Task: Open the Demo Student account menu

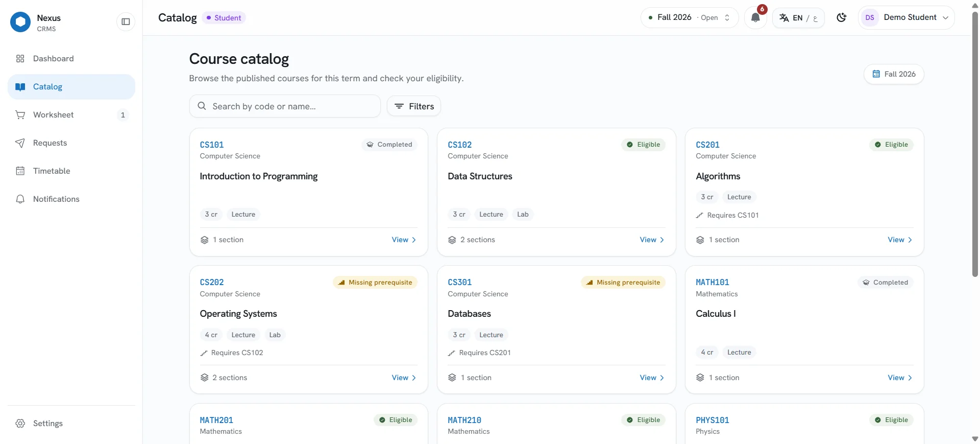Action: click(906, 18)
